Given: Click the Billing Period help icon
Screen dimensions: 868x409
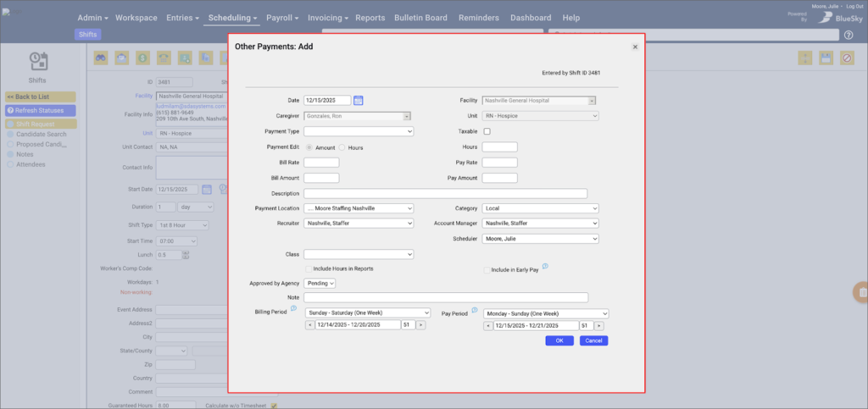Looking at the screenshot, I should [293, 309].
